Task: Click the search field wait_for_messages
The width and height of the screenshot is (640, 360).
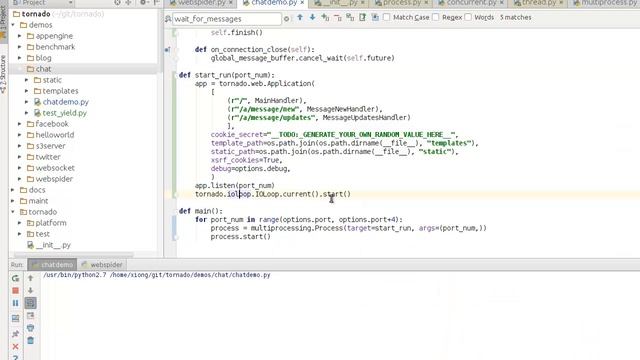Action: coord(227,19)
